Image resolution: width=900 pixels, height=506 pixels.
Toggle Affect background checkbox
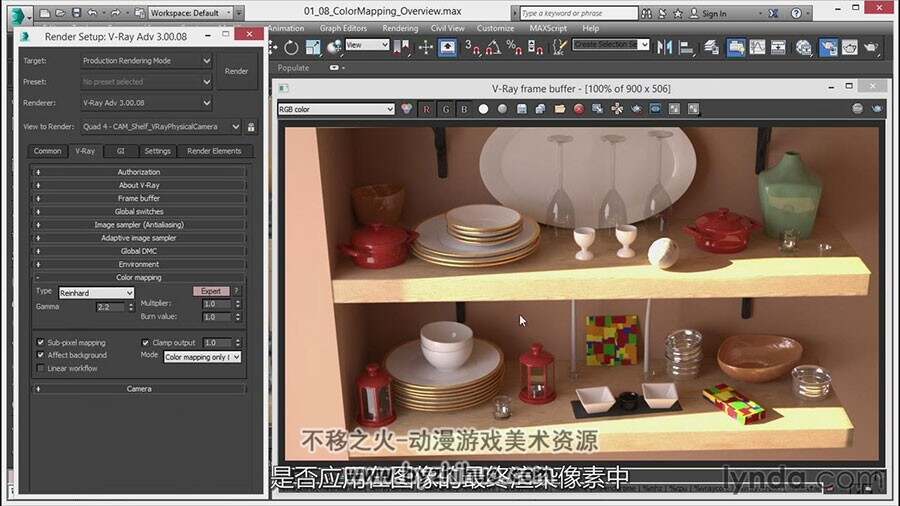40,355
